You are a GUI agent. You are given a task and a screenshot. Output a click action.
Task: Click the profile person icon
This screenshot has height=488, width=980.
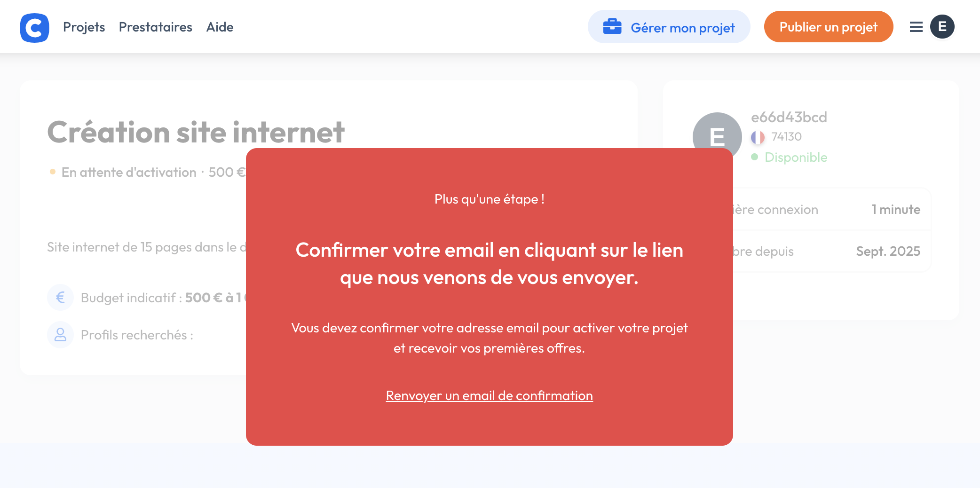pos(60,335)
